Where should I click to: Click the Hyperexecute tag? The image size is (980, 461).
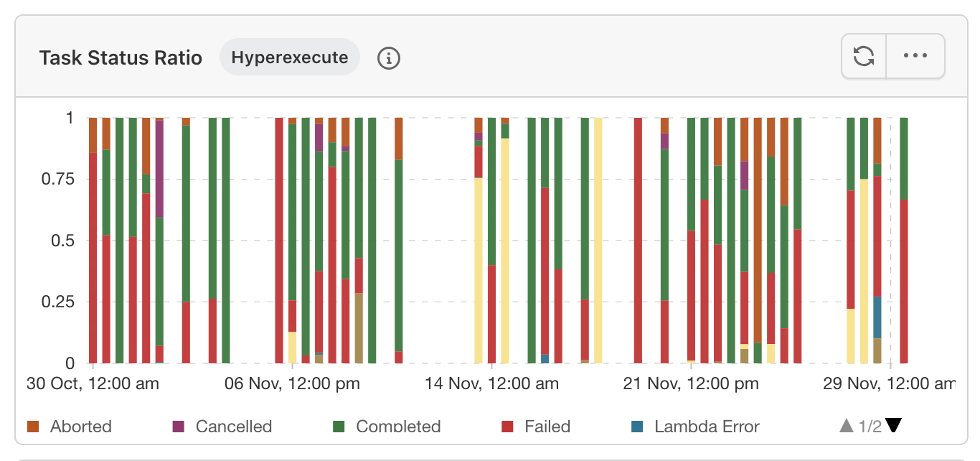pyautogui.click(x=290, y=57)
